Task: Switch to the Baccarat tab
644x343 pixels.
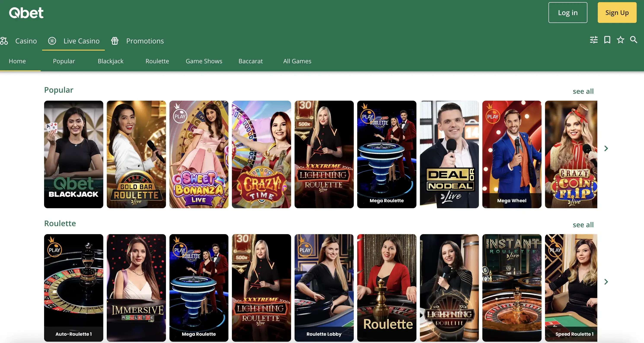Action: point(250,61)
